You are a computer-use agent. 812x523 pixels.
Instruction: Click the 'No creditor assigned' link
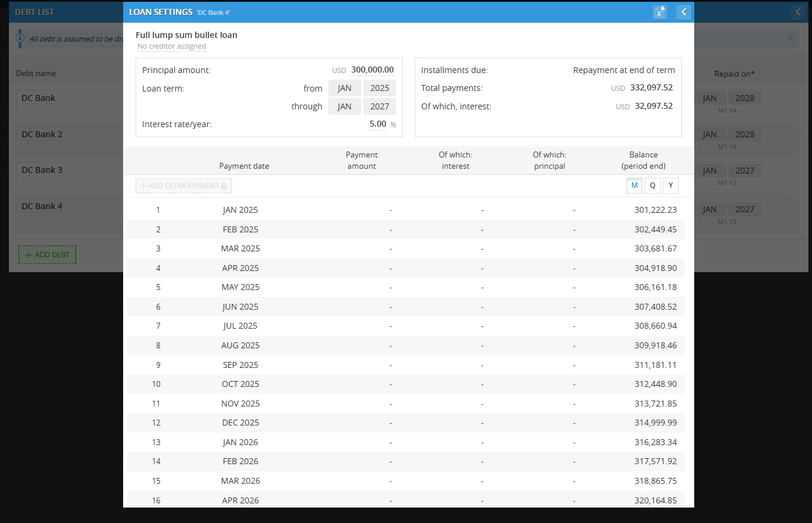[171, 46]
